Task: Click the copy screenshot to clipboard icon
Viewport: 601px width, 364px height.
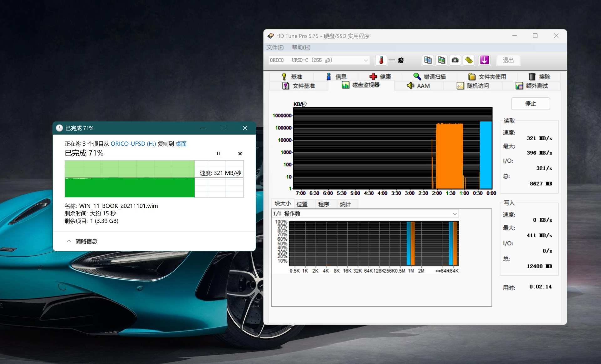Action: pos(441,60)
